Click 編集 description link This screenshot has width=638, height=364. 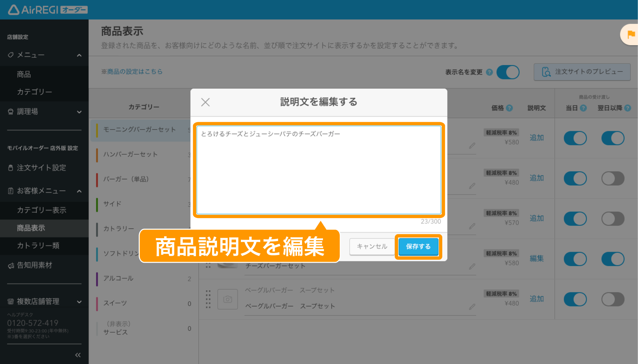[537, 259]
